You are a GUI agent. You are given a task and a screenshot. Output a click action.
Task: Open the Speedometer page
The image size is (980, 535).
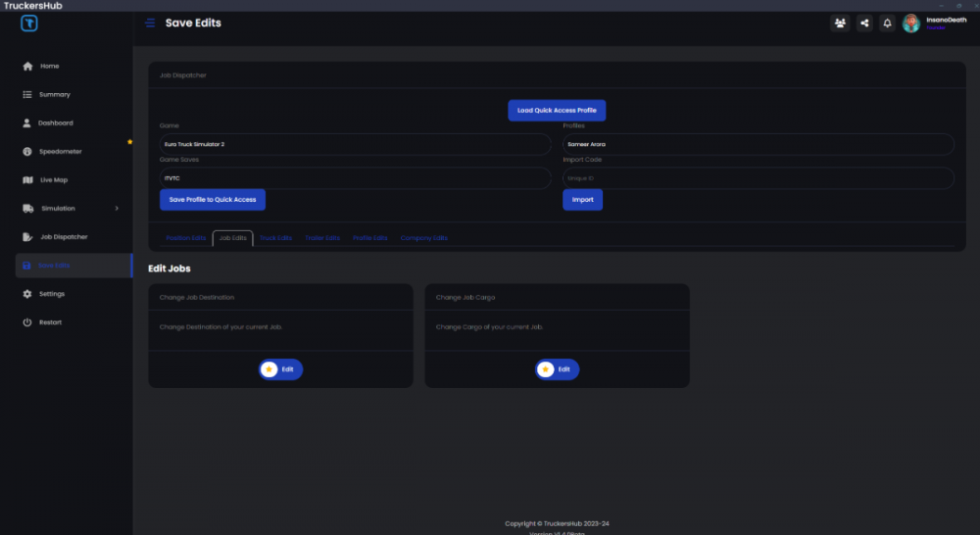(x=60, y=152)
